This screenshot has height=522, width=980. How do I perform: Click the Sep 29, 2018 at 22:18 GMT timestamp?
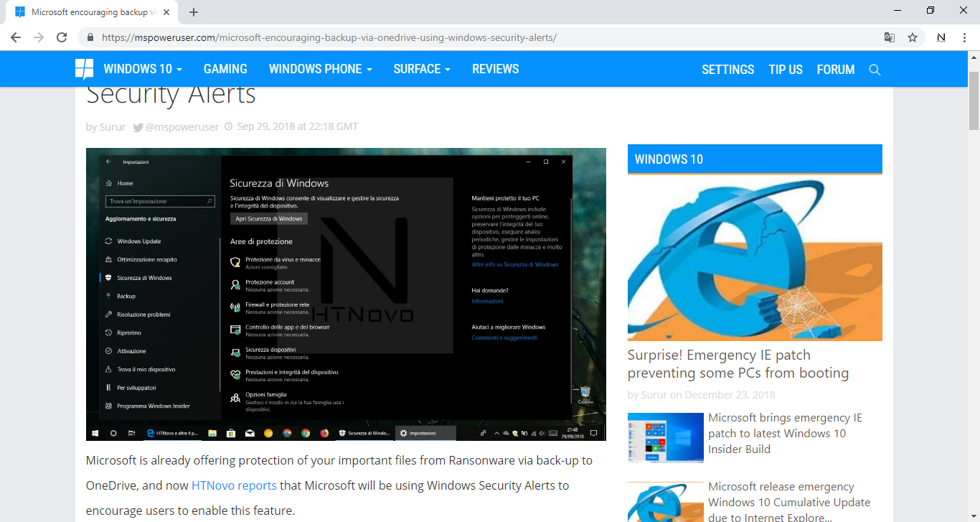pyautogui.click(x=298, y=127)
